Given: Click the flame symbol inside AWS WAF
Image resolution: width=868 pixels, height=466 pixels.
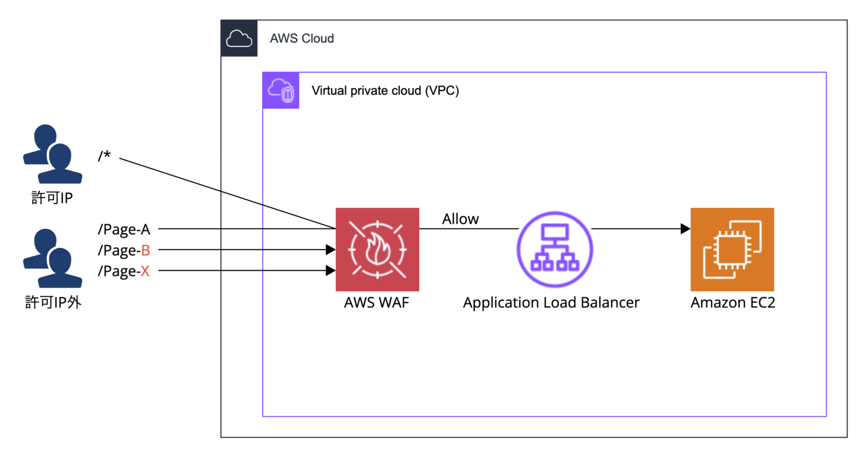Looking at the screenshot, I should click(x=377, y=249).
